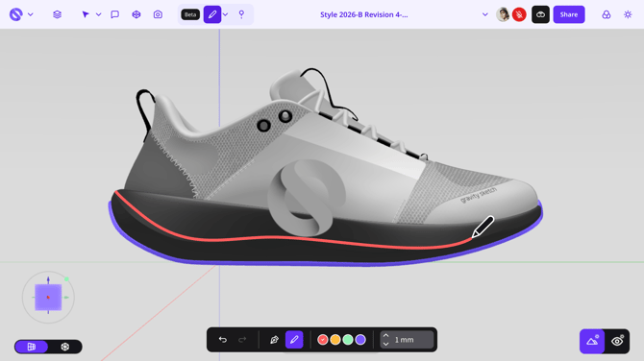Click the gizmo right axis arrow
Viewport: 644px width, 361px height.
pos(66,298)
